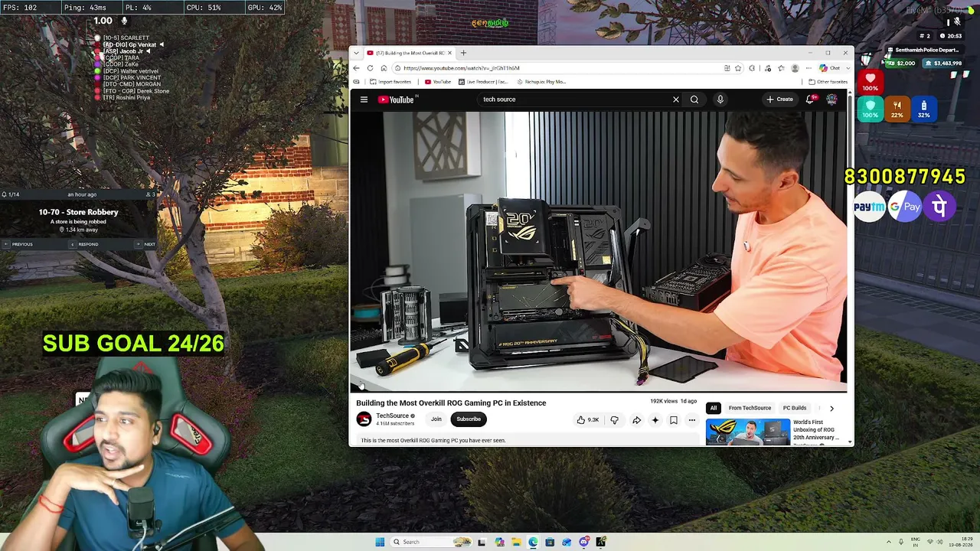Viewport: 980px width, 551px height.
Task: Open the Live Producer bookmark
Action: [x=484, y=82]
